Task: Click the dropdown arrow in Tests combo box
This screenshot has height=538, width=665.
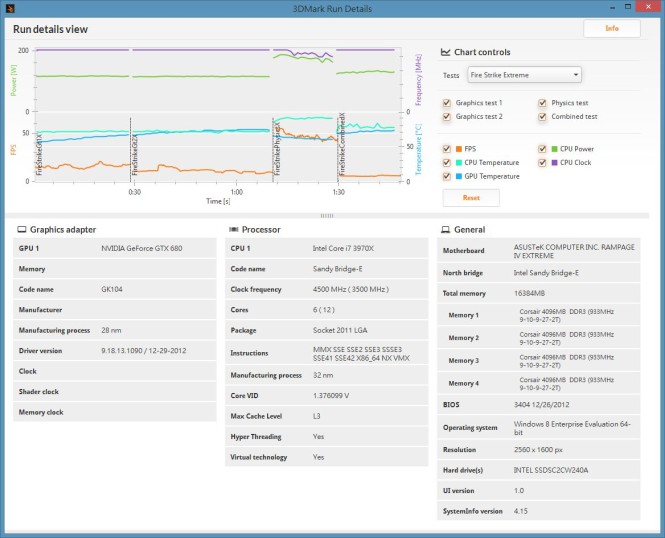Action: tap(576, 75)
